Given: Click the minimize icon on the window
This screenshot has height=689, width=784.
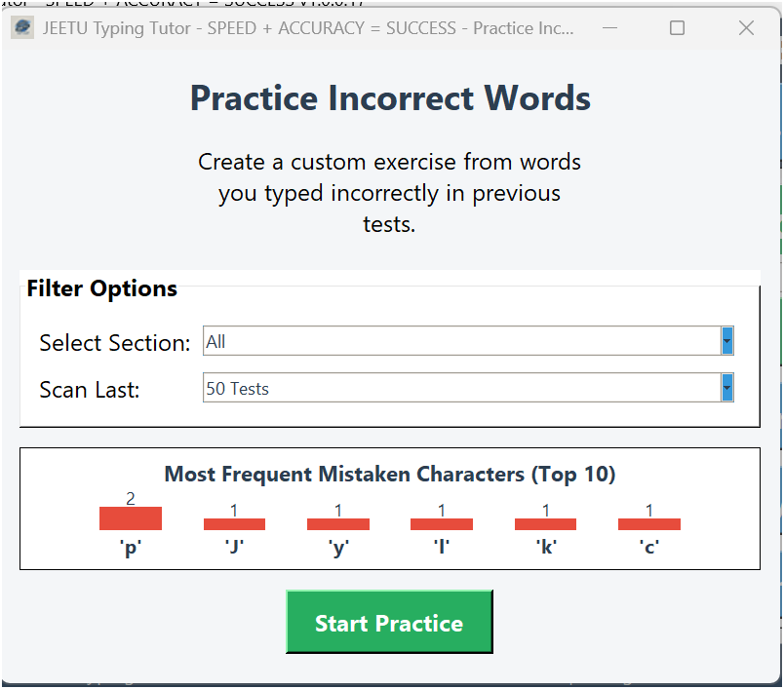Looking at the screenshot, I should pyautogui.click(x=609, y=28).
